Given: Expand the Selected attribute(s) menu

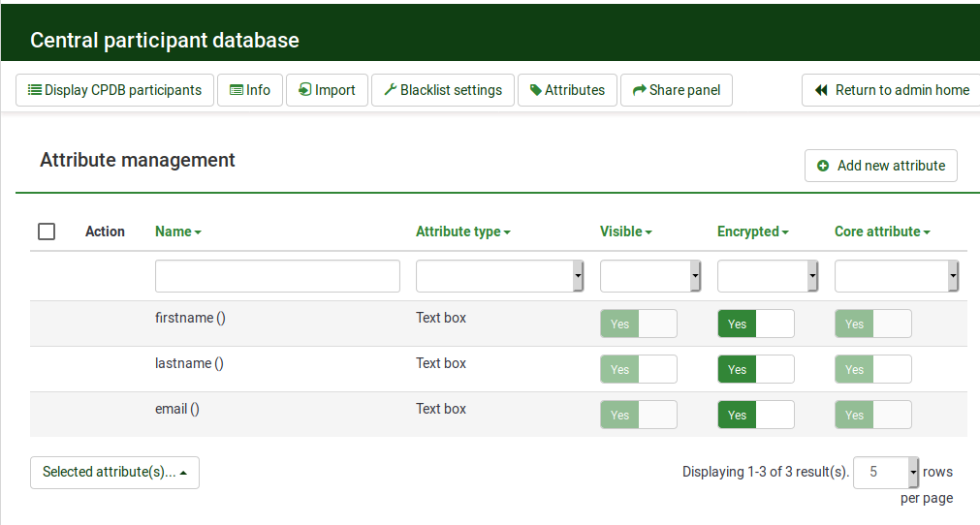Looking at the screenshot, I should point(114,473).
